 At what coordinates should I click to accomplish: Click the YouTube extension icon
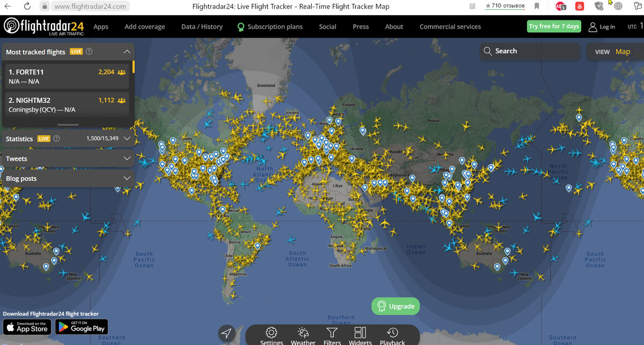tap(580, 6)
